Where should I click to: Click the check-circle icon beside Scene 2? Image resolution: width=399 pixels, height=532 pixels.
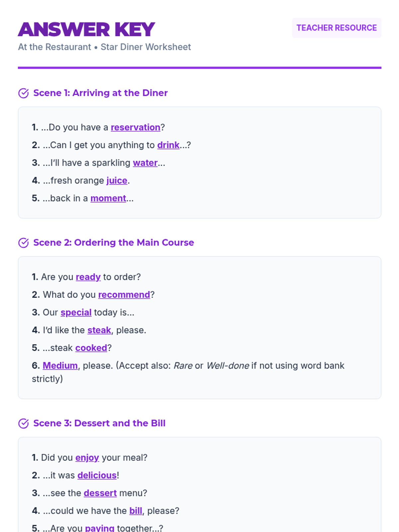(x=23, y=243)
